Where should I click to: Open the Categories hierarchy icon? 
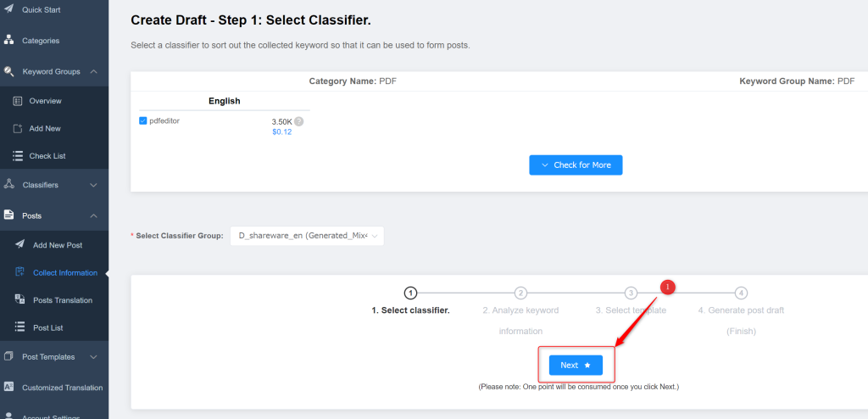click(8, 40)
